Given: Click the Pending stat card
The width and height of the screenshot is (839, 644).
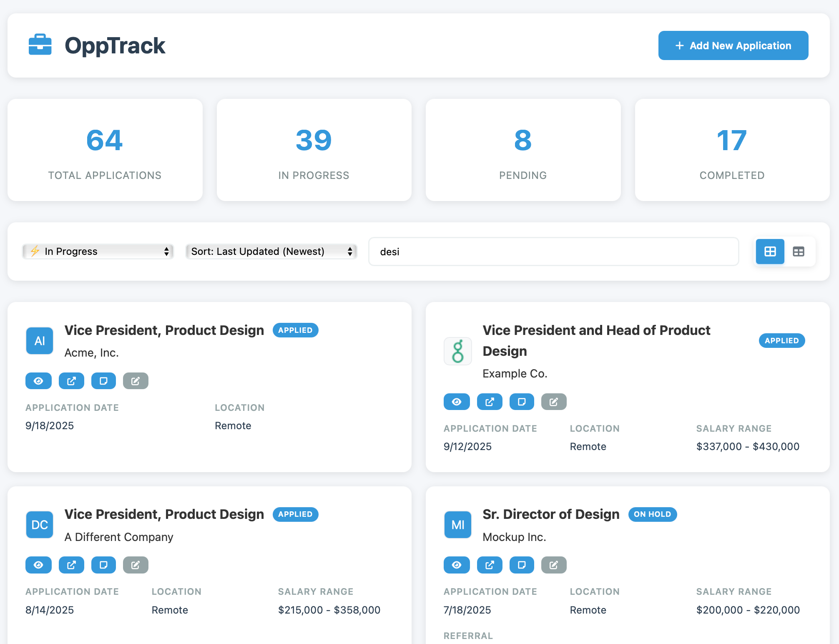Looking at the screenshot, I should [x=523, y=150].
